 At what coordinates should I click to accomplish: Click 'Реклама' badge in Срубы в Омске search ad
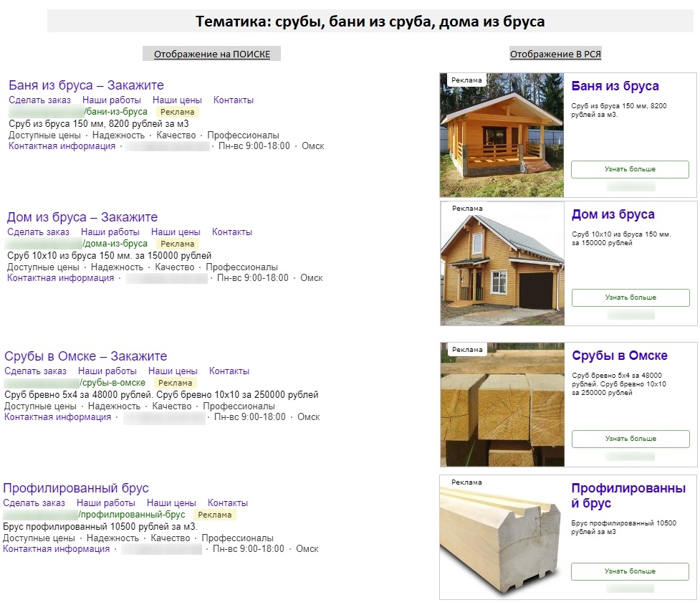pyautogui.click(x=175, y=383)
